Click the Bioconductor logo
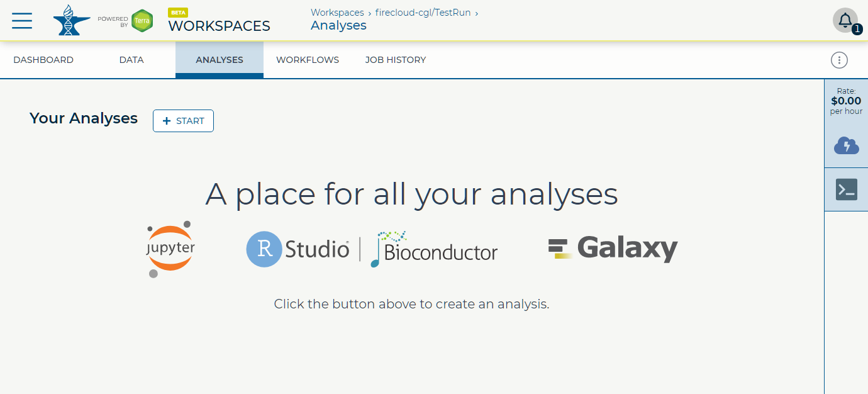868x394 pixels. tap(434, 249)
